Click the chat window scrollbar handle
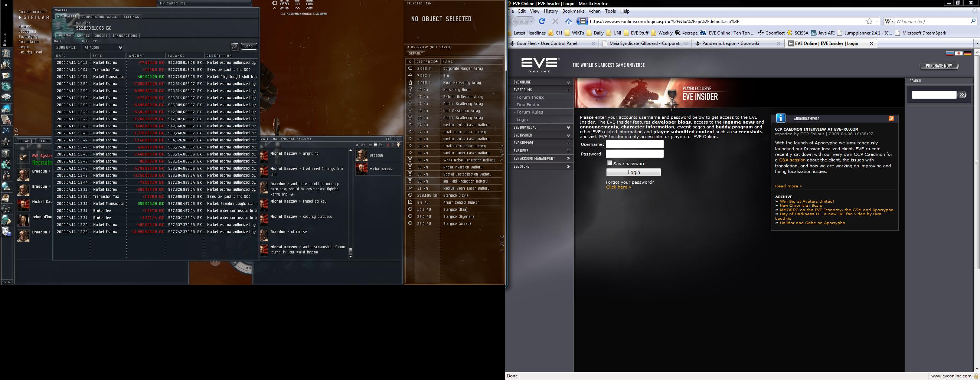The height and width of the screenshot is (380, 980). (350, 251)
